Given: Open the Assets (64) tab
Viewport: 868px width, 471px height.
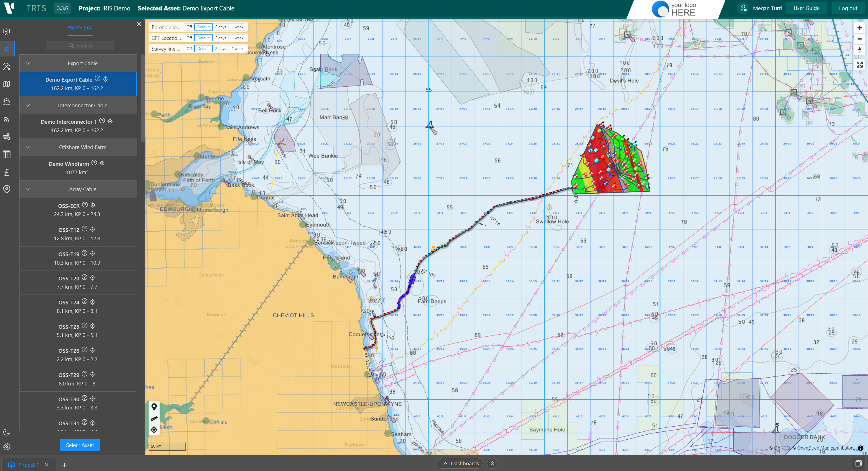Looking at the screenshot, I should coord(80,28).
